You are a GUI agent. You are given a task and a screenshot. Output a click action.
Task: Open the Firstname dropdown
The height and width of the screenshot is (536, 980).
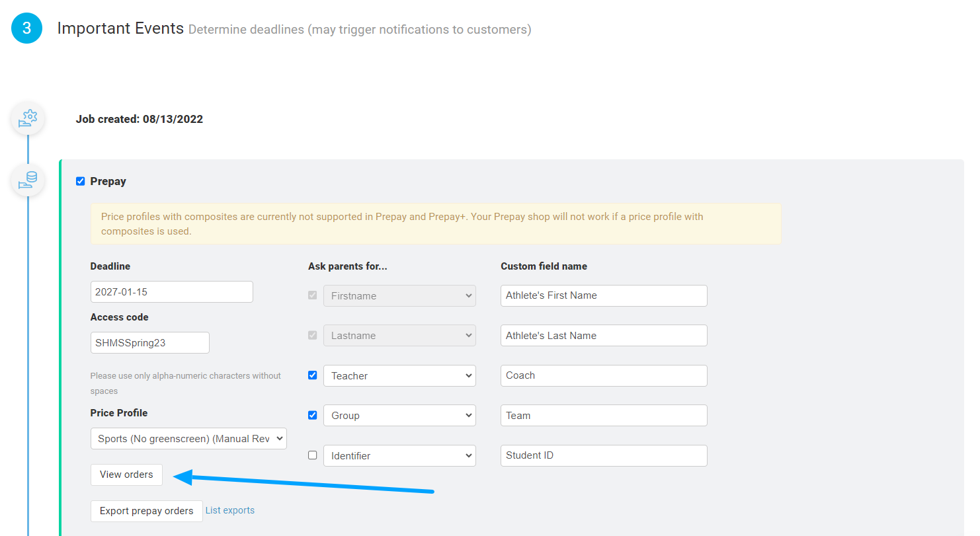pos(399,295)
